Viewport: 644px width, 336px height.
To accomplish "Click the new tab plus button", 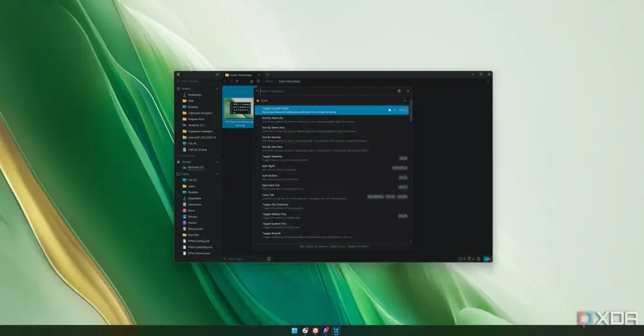I will coord(267,75).
